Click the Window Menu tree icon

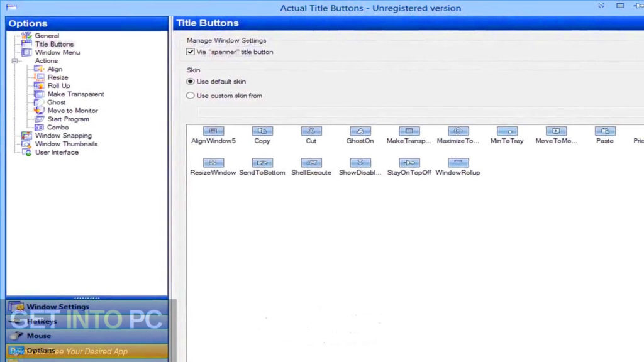point(26,52)
